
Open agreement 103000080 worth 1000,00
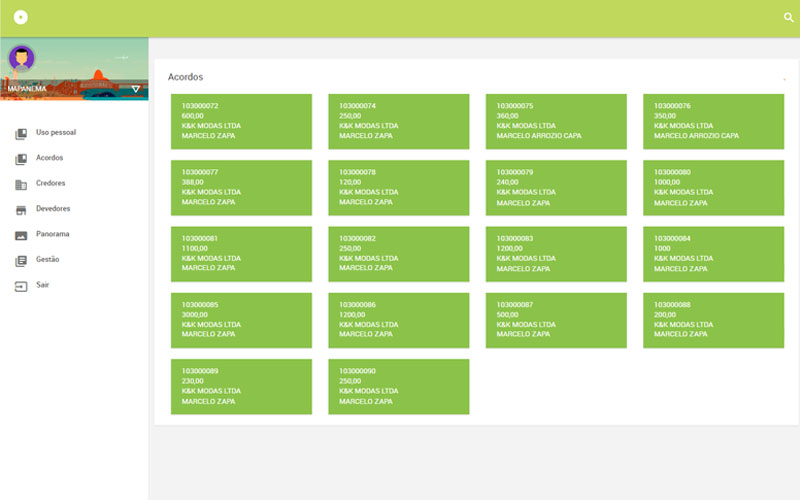point(713,187)
